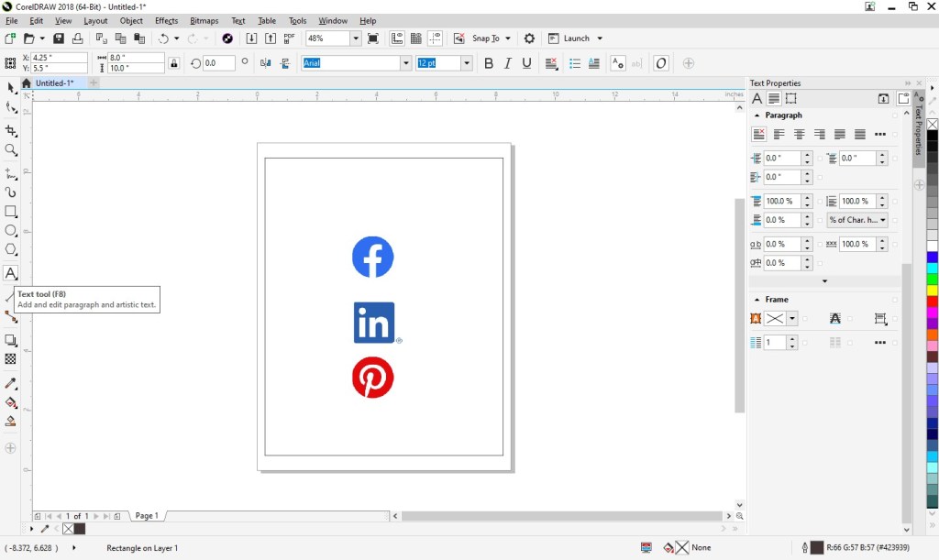Click the Launch button
939x560 pixels.
coord(576,38)
